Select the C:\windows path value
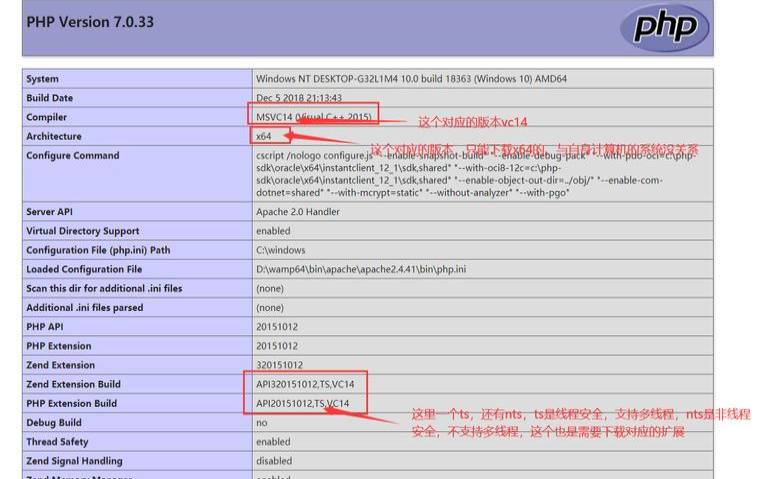The image size is (767, 479). pos(281,250)
